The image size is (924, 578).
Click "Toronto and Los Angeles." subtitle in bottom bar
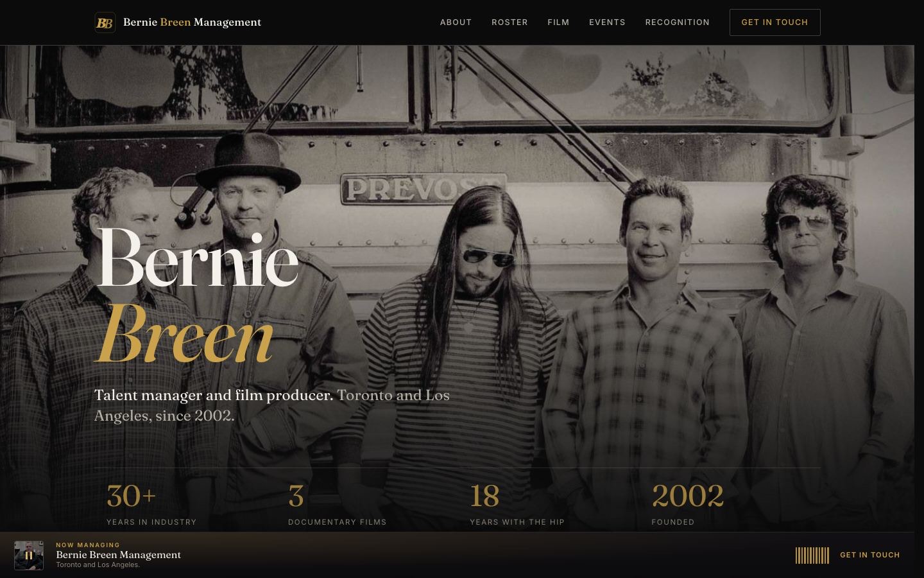coord(98,565)
